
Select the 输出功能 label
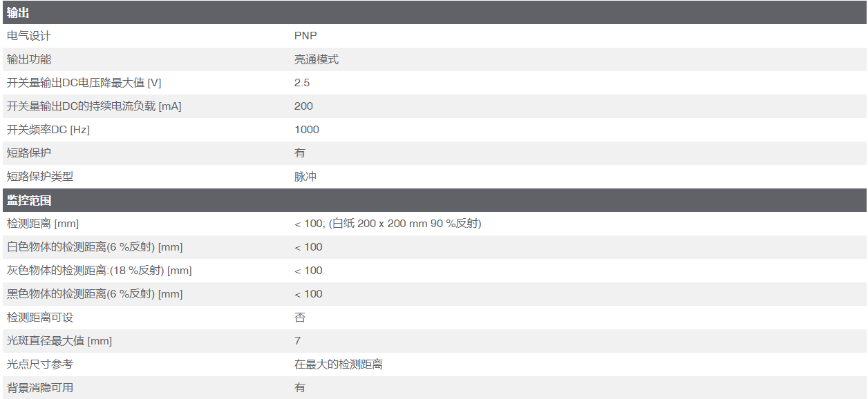pyautogui.click(x=29, y=59)
